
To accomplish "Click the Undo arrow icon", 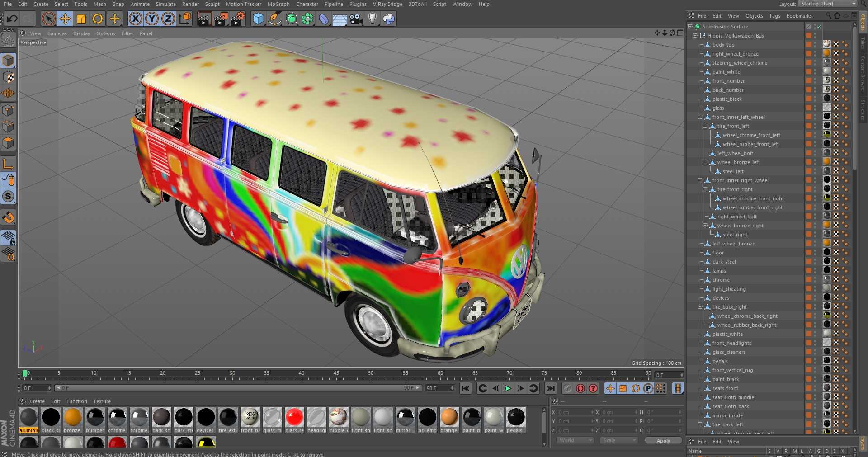I will (12, 19).
